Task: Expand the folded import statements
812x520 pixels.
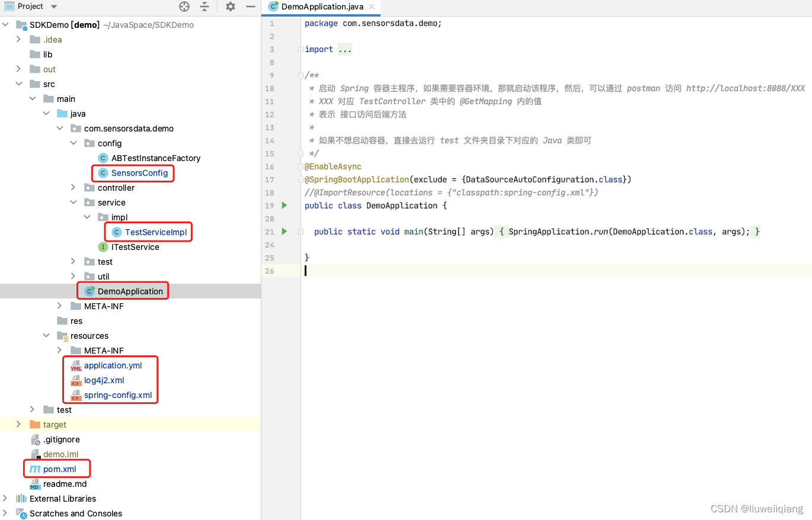Action: pyautogui.click(x=344, y=49)
